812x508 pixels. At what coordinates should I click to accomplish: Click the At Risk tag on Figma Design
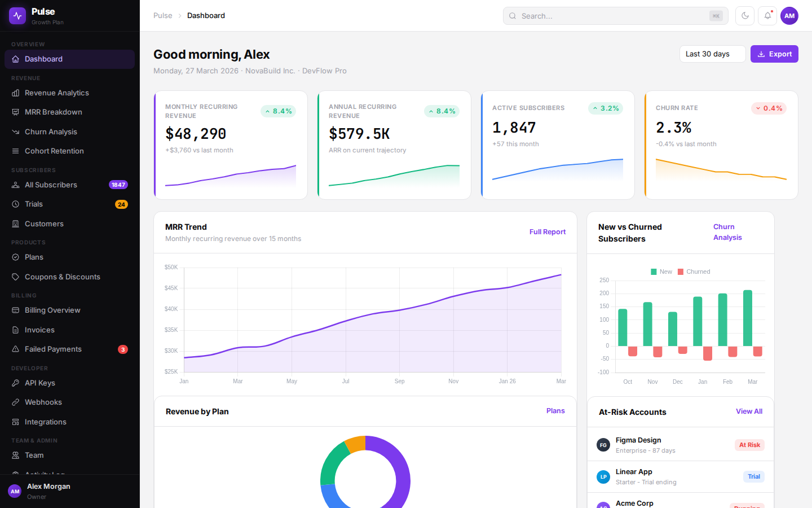[749, 445]
